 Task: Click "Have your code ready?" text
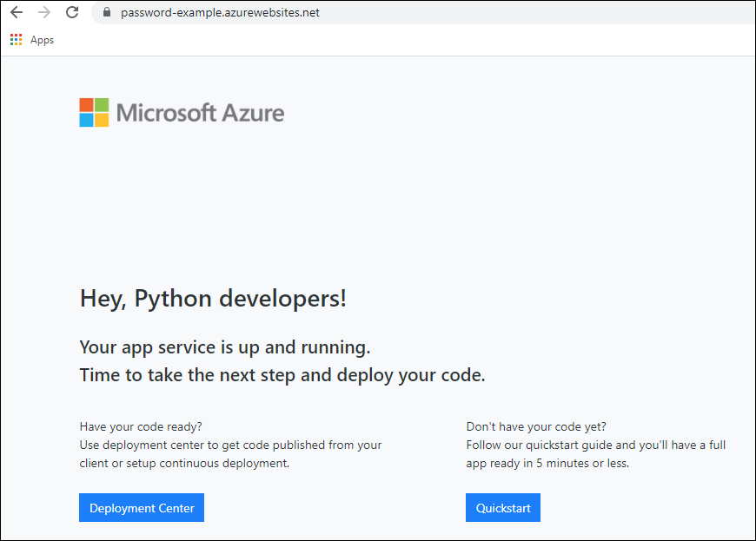(x=141, y=427)
